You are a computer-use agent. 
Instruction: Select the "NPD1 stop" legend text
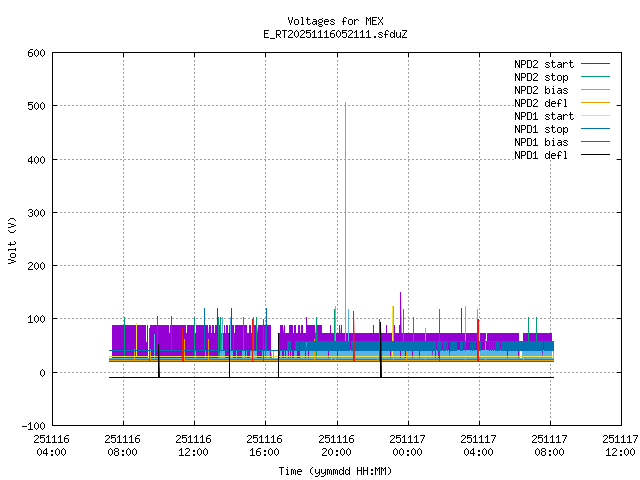pos(541,129)
